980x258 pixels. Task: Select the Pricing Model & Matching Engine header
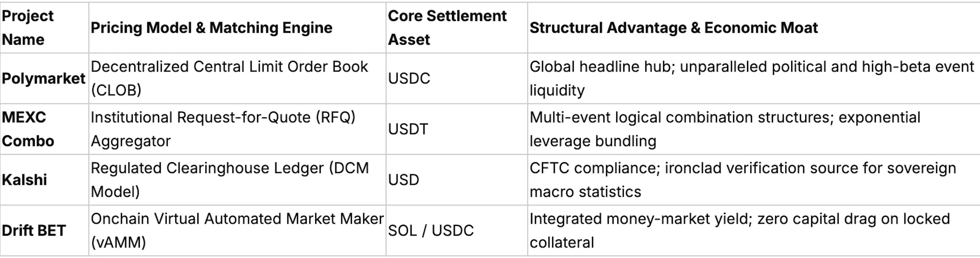coord(212,27)
